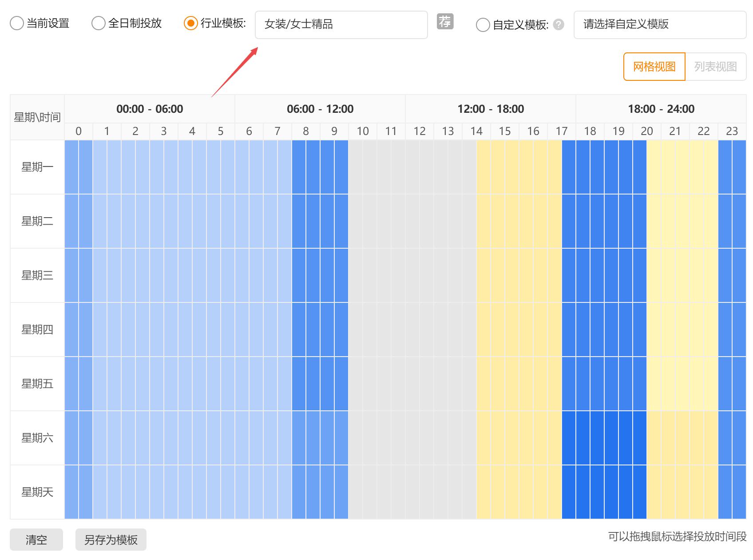Click the yellow cell at 星期五 hour 15

click(x=505, y=384)
